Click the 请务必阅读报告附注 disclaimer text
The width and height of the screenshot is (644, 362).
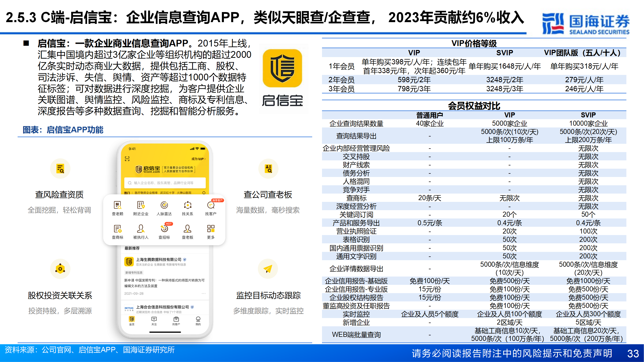tap(512, 353)
